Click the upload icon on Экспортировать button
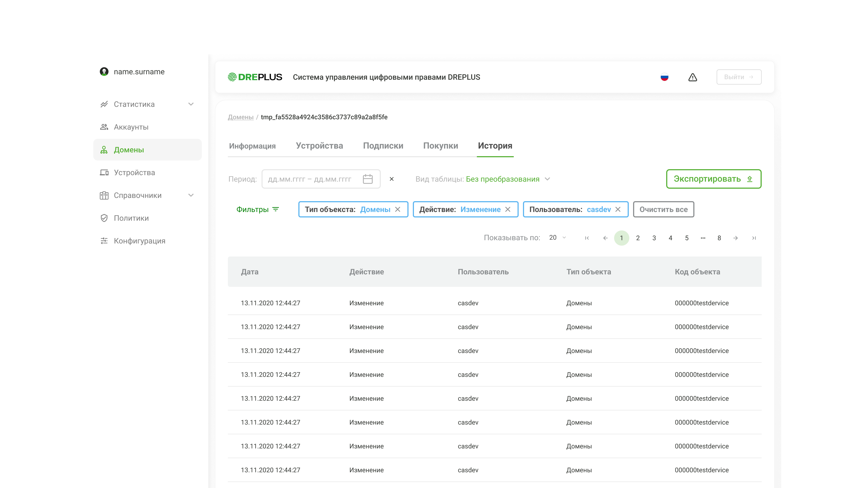The height and width of the screenshot is (488, 868). click(750, 179)
